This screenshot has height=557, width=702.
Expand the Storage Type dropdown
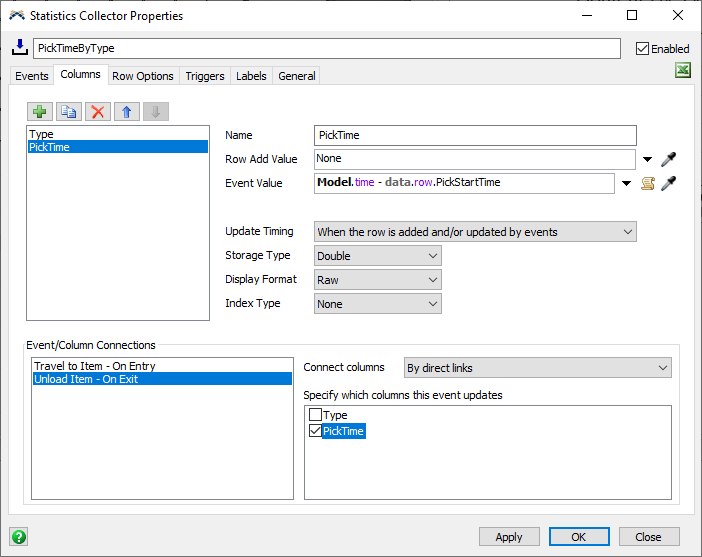pos(378,256)
